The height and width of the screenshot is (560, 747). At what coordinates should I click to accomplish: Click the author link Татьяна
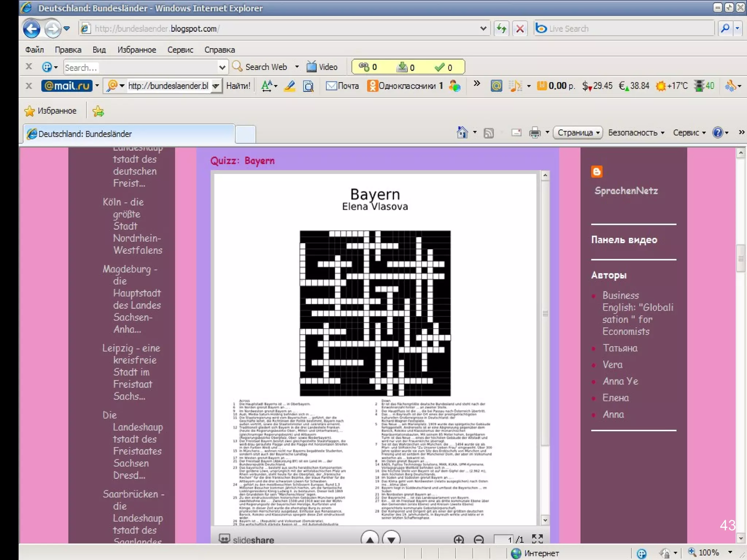pyautogui.click(x=620, y=348)
